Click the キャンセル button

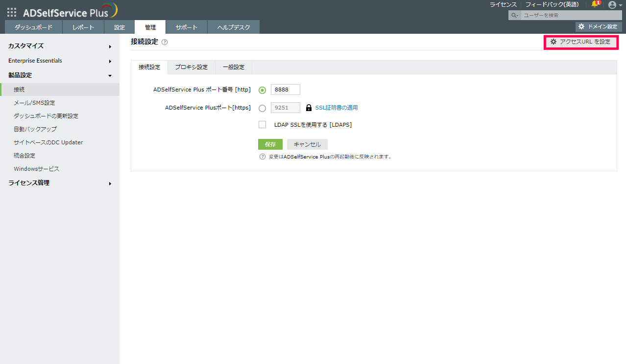tap(307, 144)
